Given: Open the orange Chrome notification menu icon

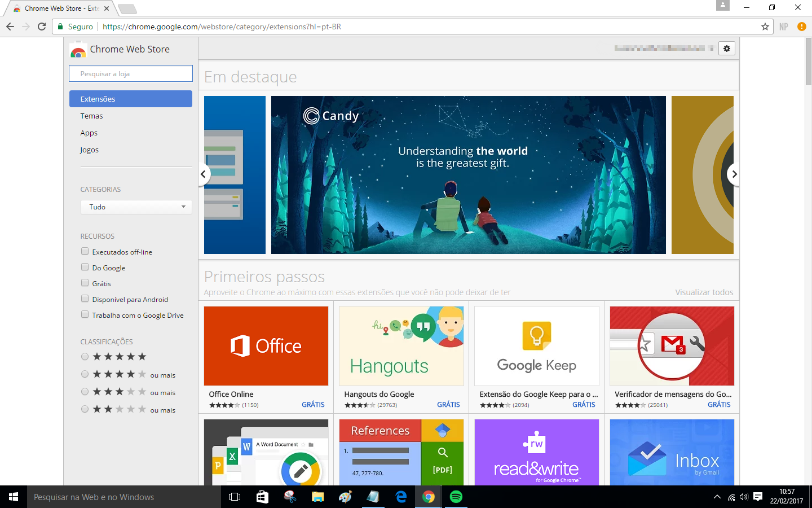Looking at the screenshot, I should (x=802, y=27).
